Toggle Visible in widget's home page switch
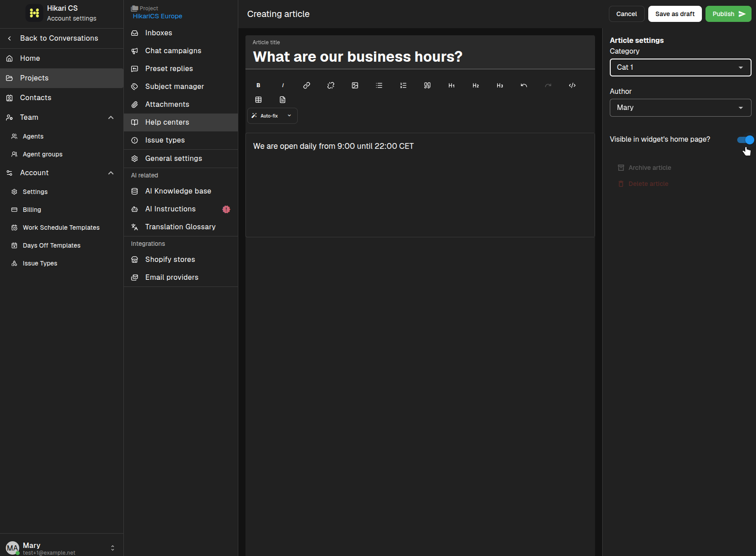This screenshot has width=756, height=556. 745,140
